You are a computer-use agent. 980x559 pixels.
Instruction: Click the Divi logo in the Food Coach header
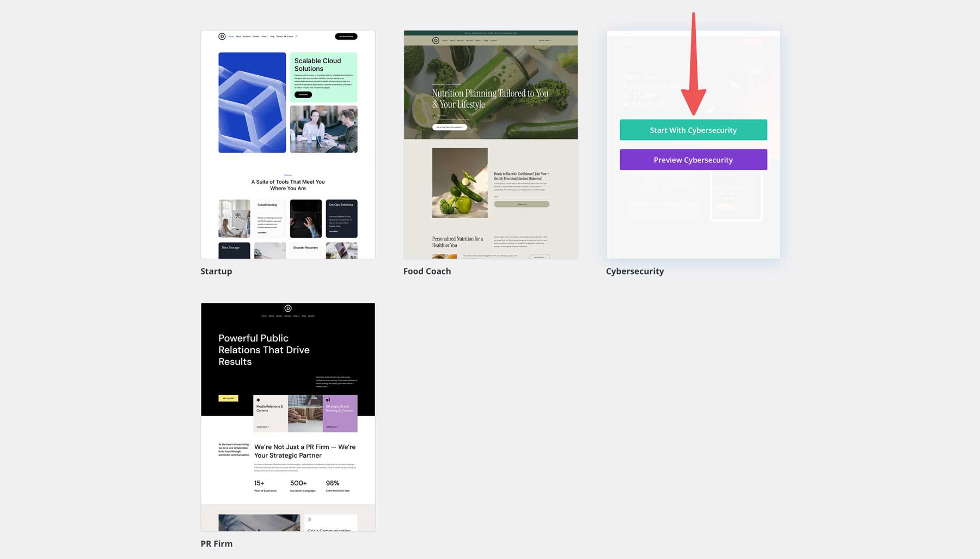(x=436, y=40)
